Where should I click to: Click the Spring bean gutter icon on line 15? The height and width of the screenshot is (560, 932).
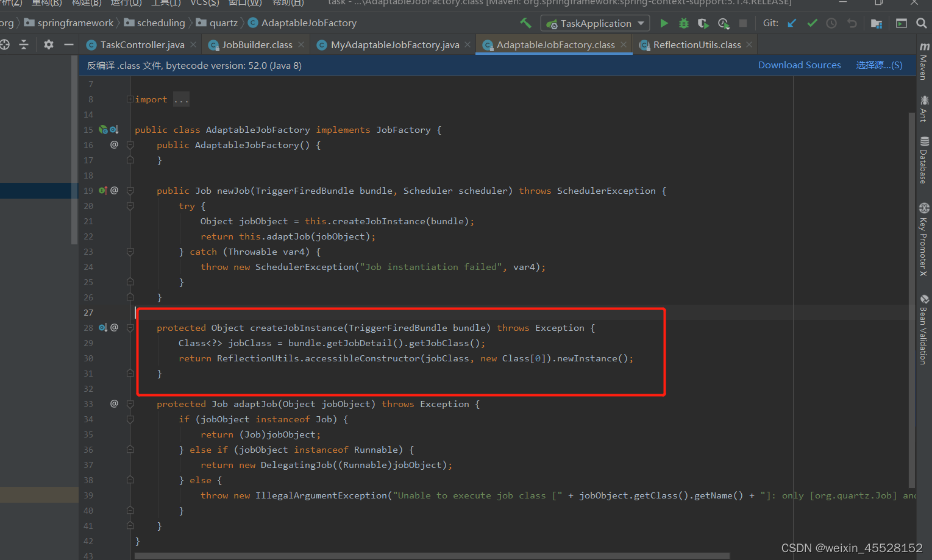coord(103,130)
